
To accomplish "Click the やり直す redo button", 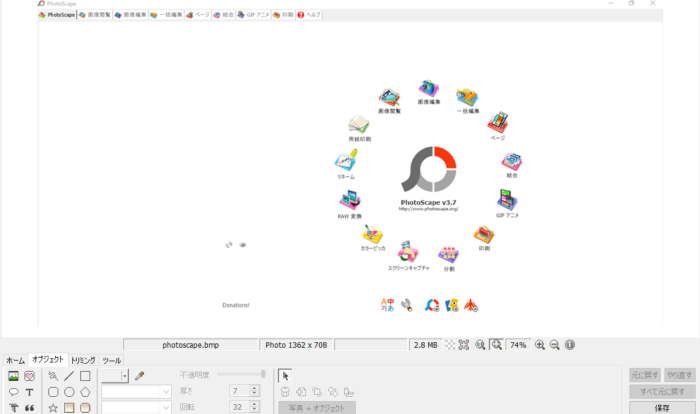I will click(679, 375).
